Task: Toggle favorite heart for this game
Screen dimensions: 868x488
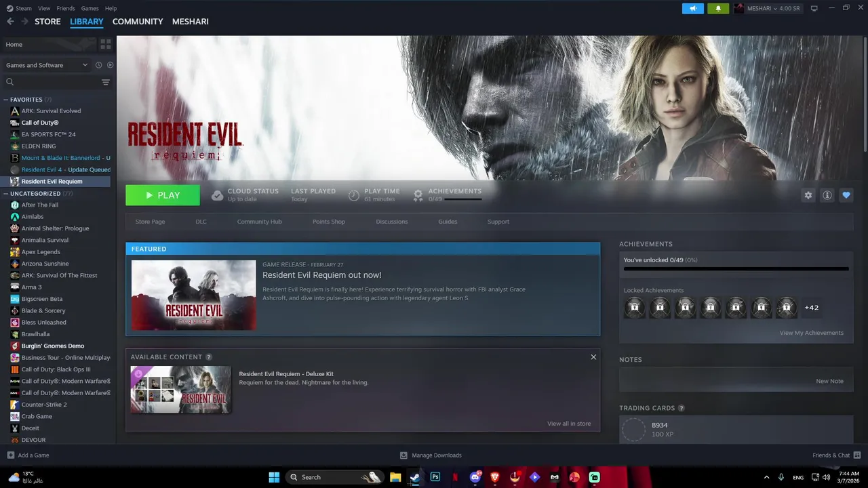Action: tap(846, 195)
